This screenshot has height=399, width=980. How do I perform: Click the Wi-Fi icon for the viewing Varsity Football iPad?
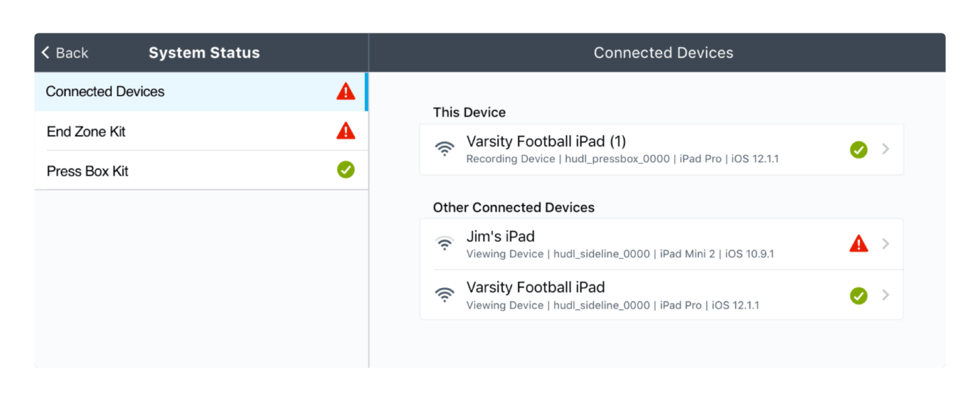(445, 295)
